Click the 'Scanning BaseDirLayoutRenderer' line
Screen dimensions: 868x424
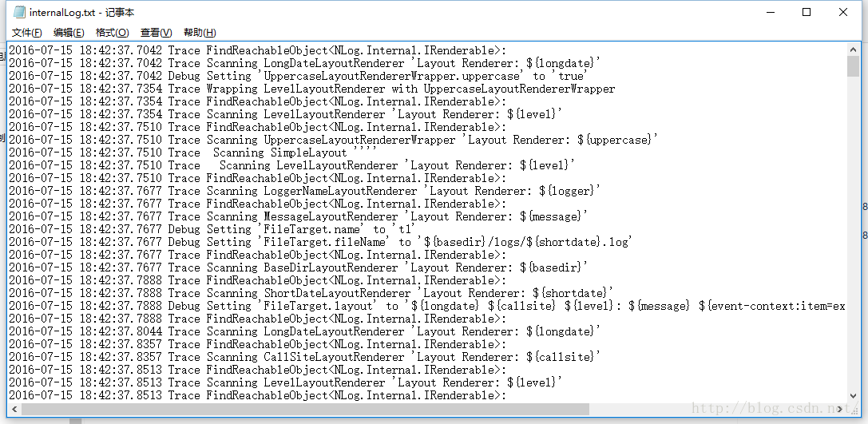click(x=299, y=267)
